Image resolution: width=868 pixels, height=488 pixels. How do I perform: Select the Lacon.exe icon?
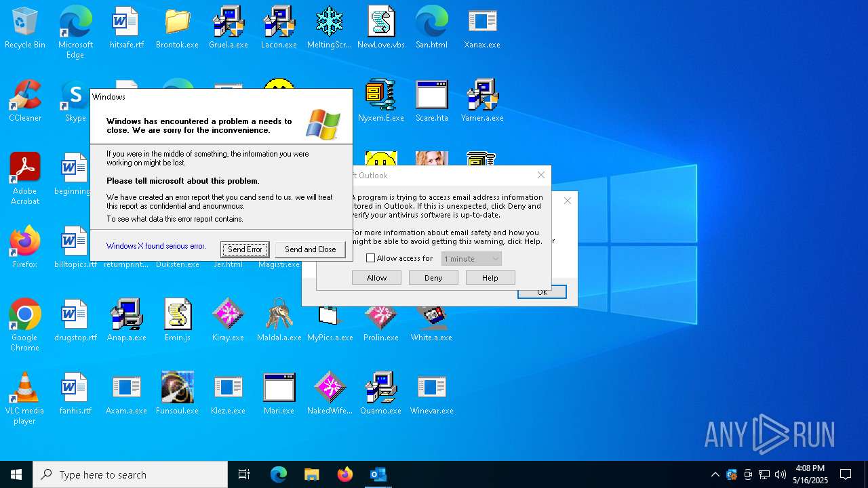point(279,28)
